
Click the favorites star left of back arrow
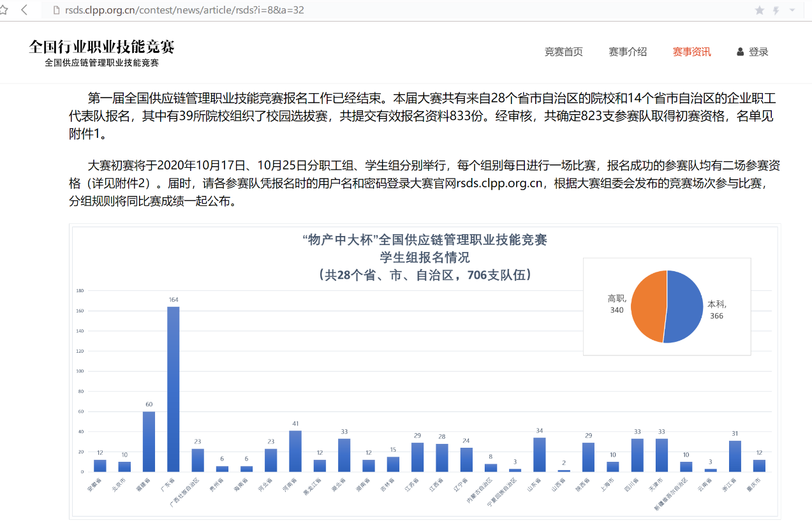coord(3,10)
